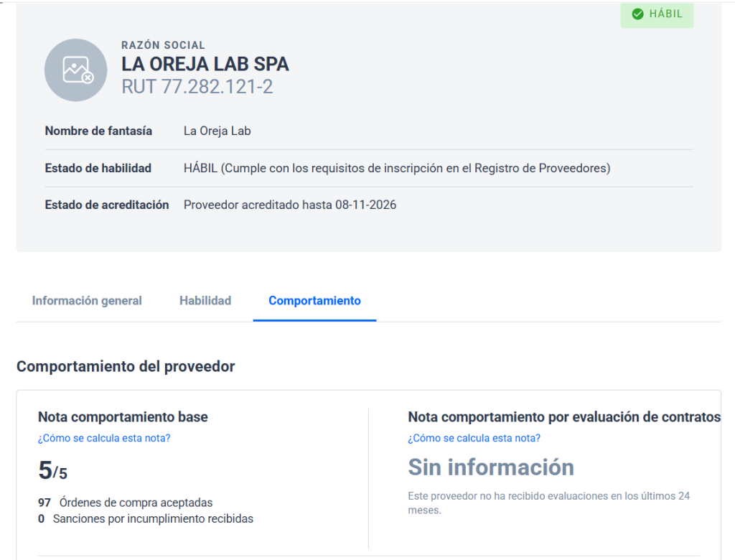Click the company logo placeholder image icon
The image size is (735, 560).
click(75, 70)
